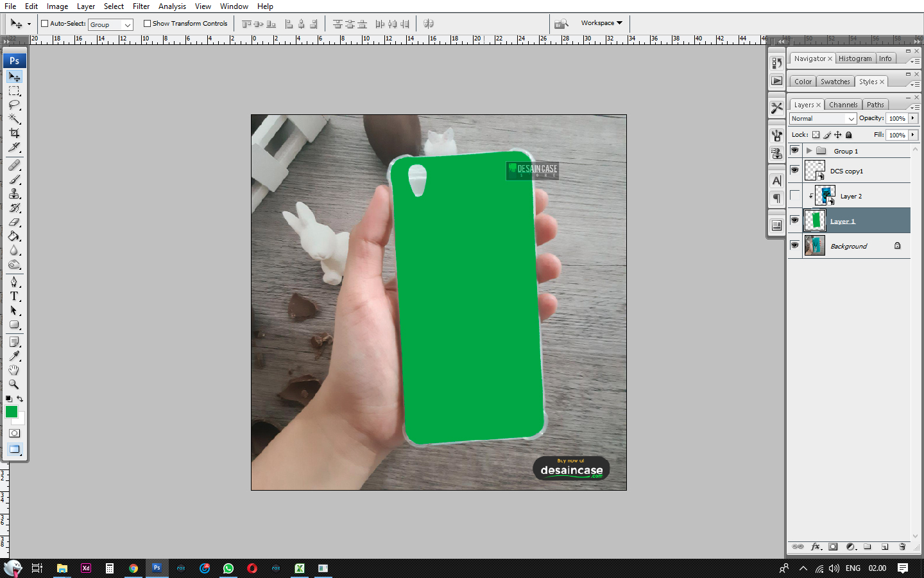The image size is (924, 578).
Task: Open the Analysis menu
Action: [172, 6]
